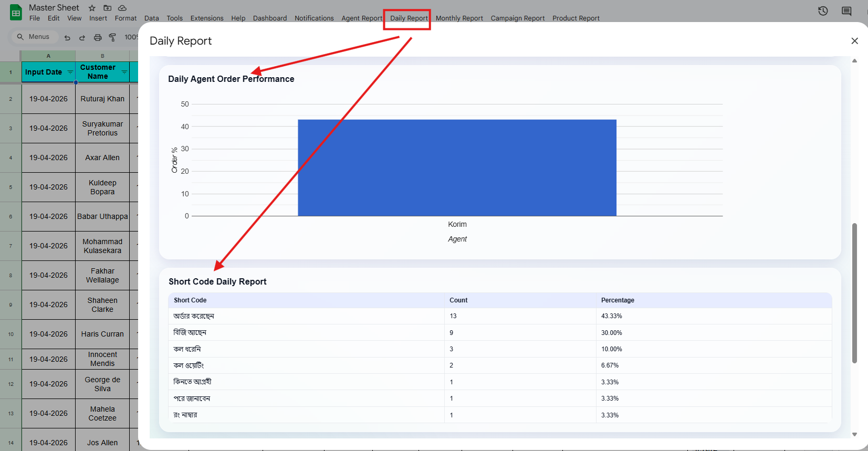Viewport: 868px width, 451px height.
Task: Select the Shaheen Clarke cell
Action: point(102,305)
